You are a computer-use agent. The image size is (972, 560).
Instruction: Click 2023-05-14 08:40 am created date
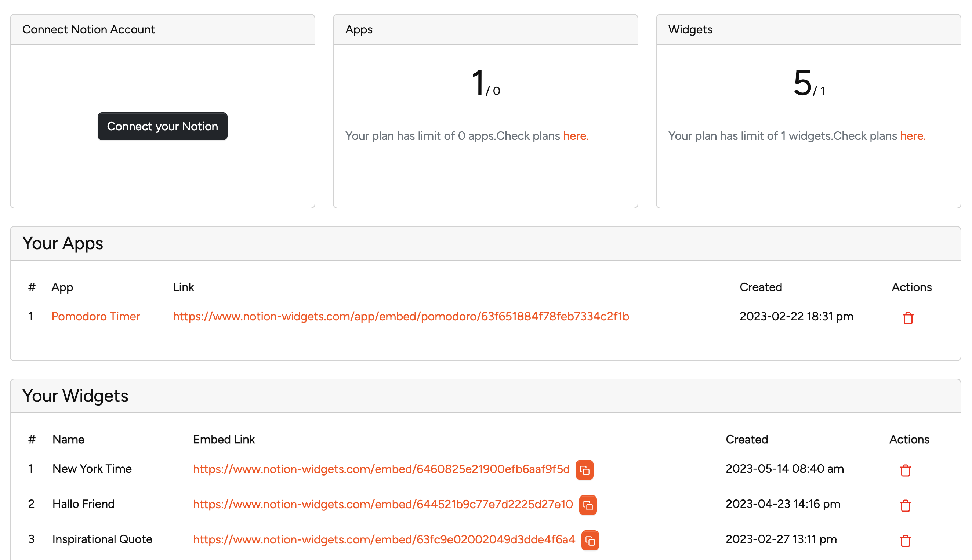pos(784,469)
